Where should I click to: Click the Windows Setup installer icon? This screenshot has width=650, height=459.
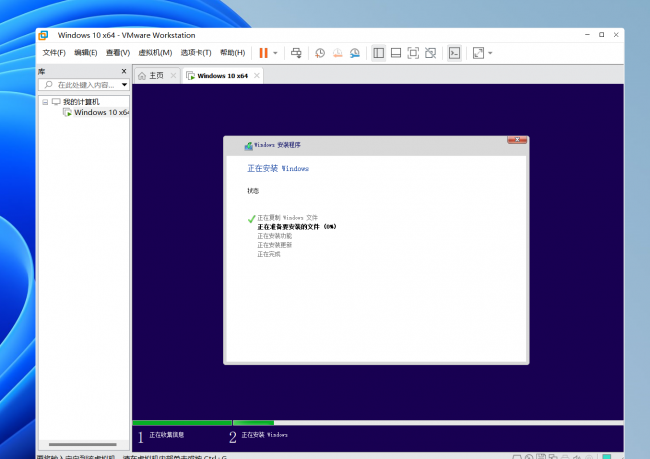pos(248,146)
